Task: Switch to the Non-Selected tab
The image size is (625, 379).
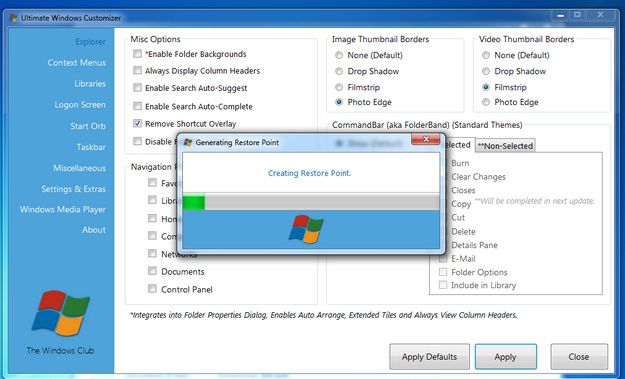Action: pos(505,146)
